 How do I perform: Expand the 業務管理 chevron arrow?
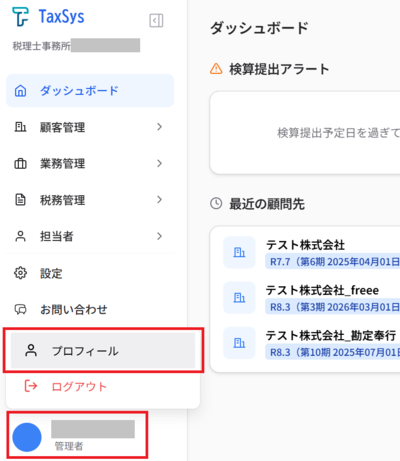click(159, 163)
